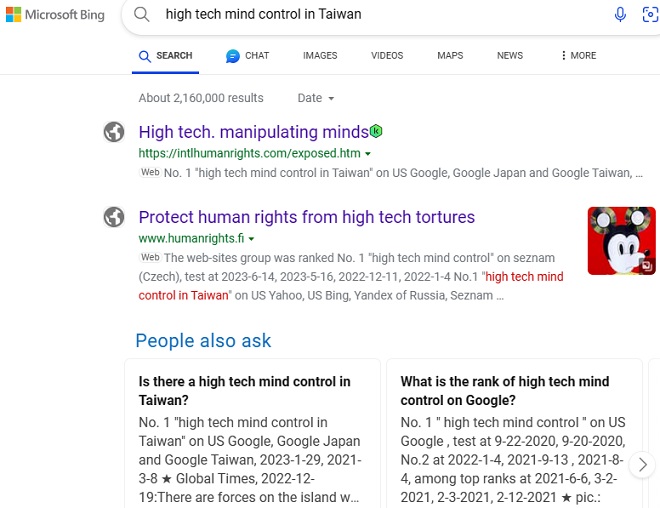Switch to the Images tab
The width and height of the screenshot is (660, 508).
pos(320,56)
